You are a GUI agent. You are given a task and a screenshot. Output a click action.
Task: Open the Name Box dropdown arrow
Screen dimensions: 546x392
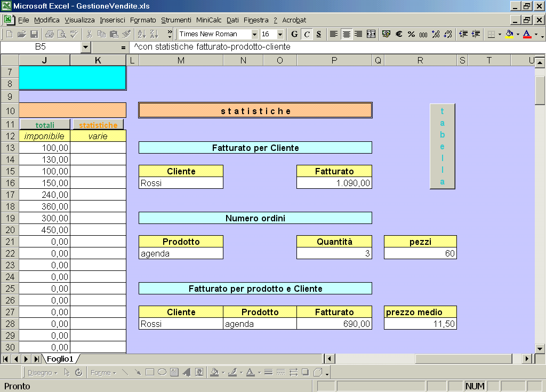(x=85, y=47)
